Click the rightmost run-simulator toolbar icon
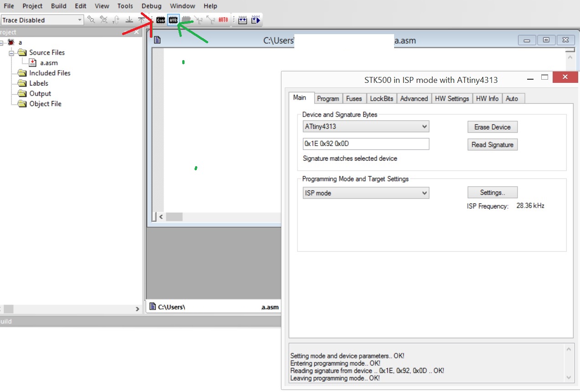580x392 pixels. 256,20
